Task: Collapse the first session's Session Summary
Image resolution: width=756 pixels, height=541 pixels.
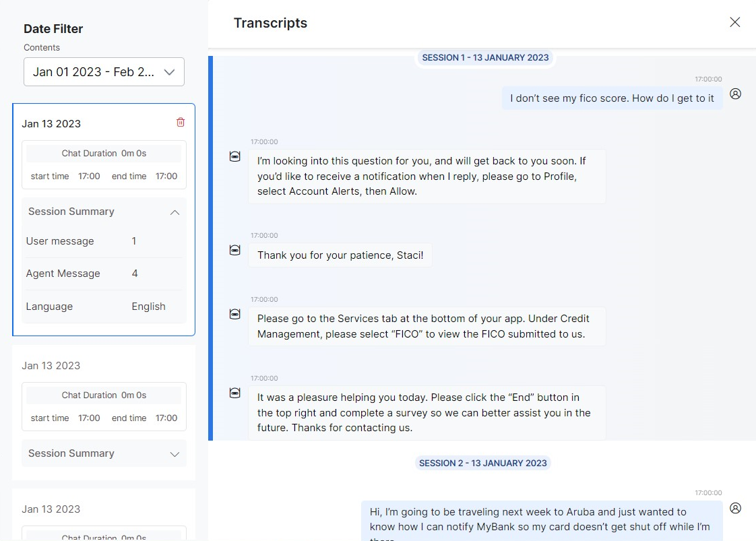Action: [175, 212]
